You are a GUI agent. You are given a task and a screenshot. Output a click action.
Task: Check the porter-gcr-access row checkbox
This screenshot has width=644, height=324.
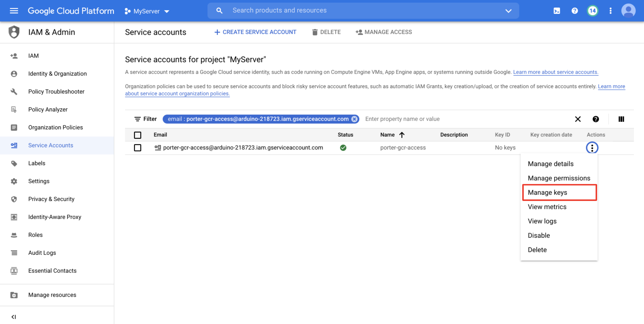pos(138,148)
